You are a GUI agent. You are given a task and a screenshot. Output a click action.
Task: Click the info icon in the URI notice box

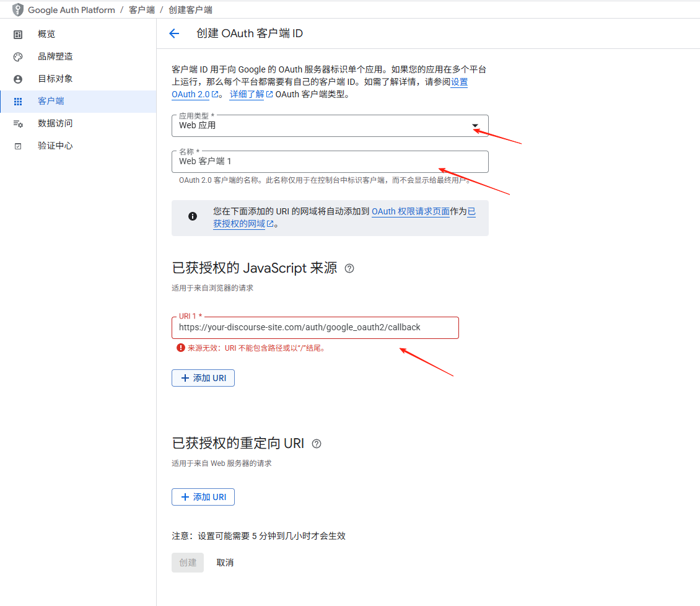point(193,216)
